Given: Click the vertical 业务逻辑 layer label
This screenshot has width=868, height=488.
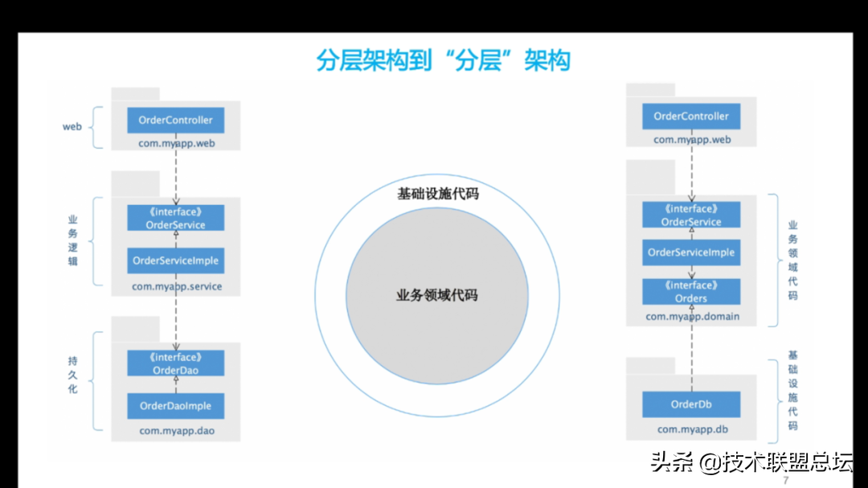Looking at the screenshot, I should pyautogui.click(x=72, y=240).
